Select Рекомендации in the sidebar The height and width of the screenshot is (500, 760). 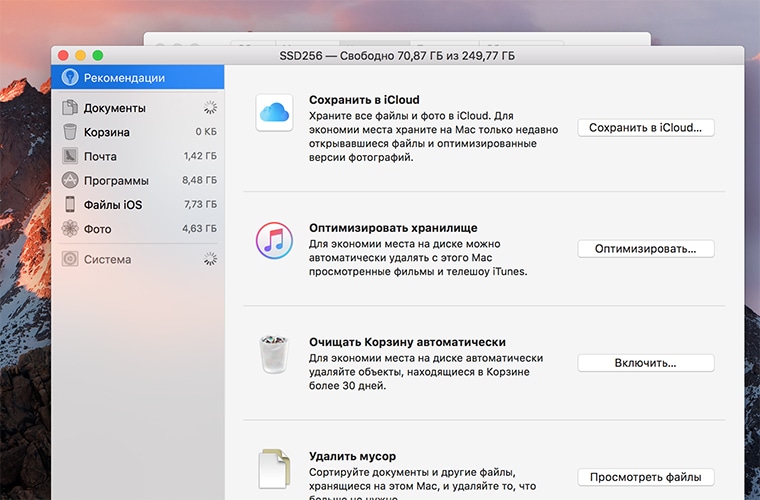pyautogui.click(x=138, y=78)
